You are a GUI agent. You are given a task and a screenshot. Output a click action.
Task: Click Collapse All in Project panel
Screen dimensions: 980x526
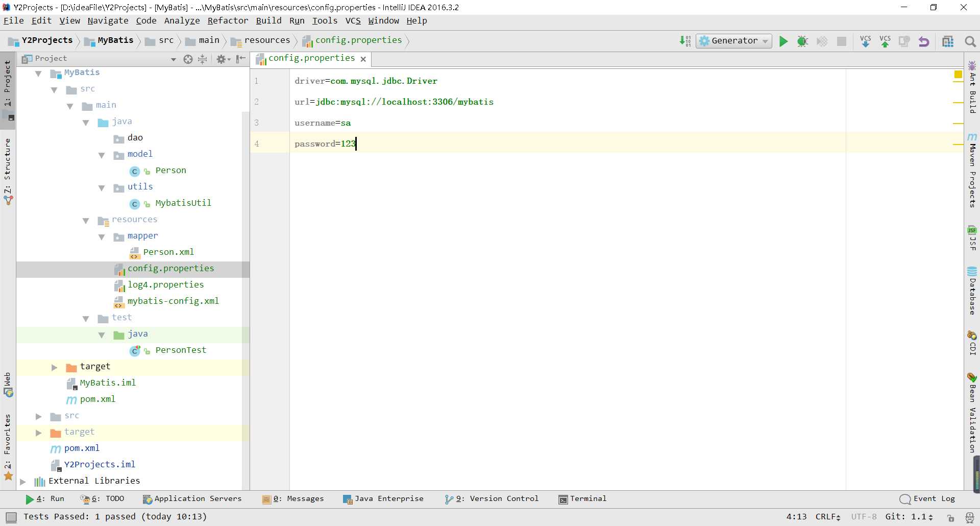pos(203,59)
